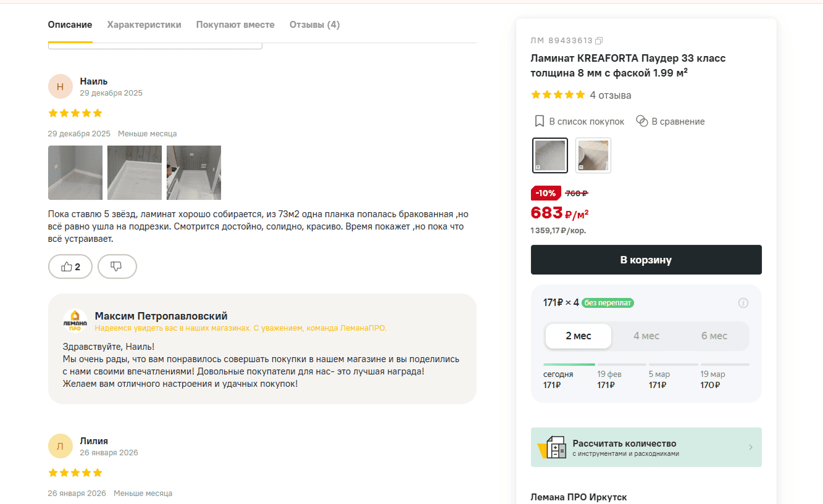823x504 pixels.
Task: Click the ЛеманаПРО logo in the reply
Action: pos(75,321)
